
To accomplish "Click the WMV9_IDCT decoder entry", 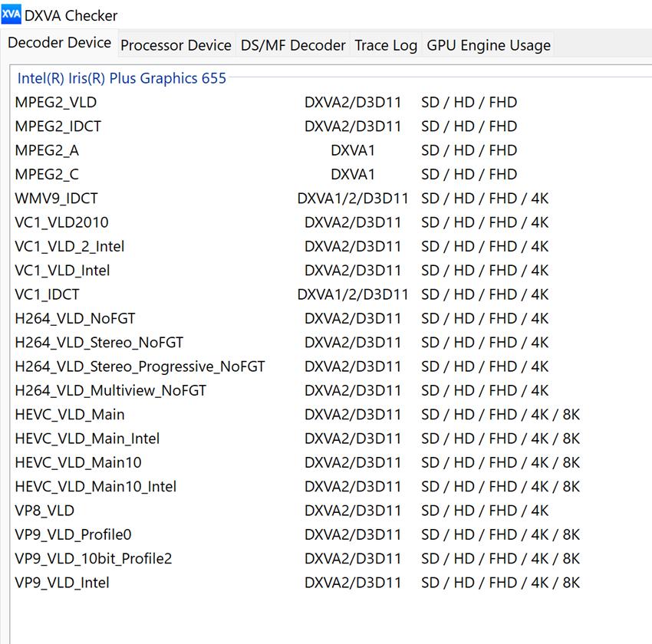I will pos(57,199).
